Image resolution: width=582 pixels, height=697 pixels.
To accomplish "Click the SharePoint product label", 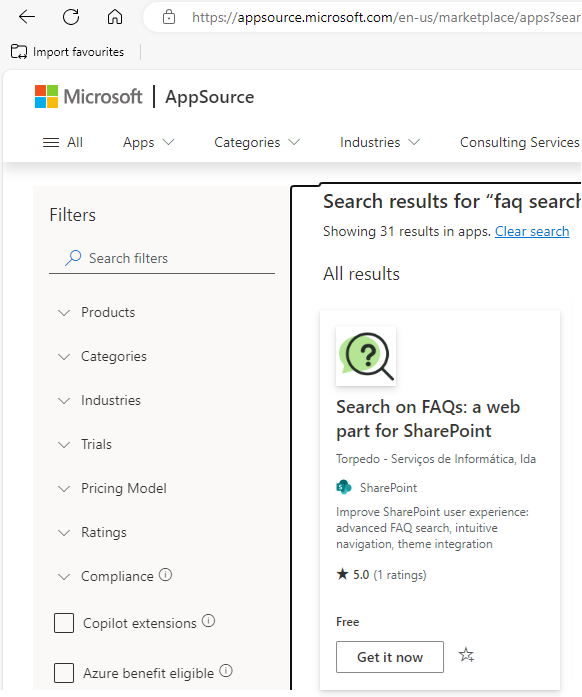I will [388, 488].
